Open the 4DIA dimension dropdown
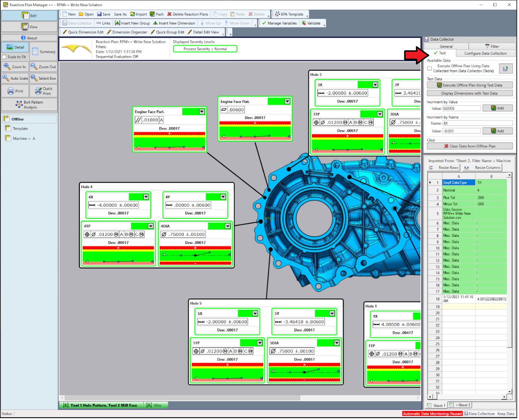 228,226
